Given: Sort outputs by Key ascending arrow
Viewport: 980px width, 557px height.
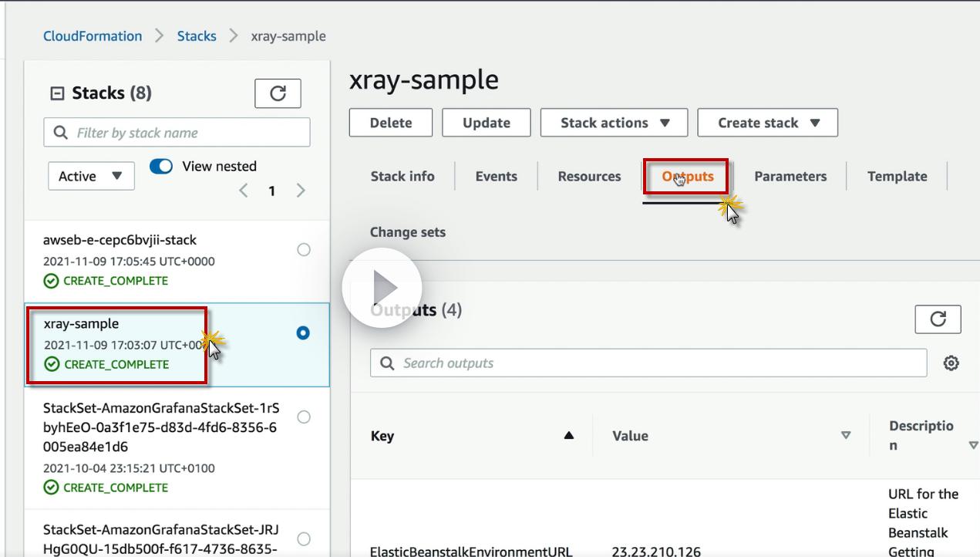Looking at the screenshot, I should click(569, 436).
